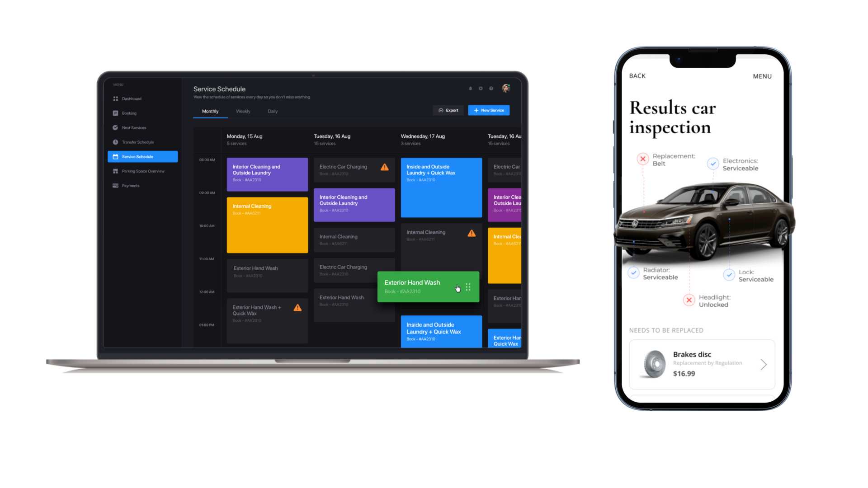
Task: Click the Parking Space Overview icon
Action: pos(116,170)
